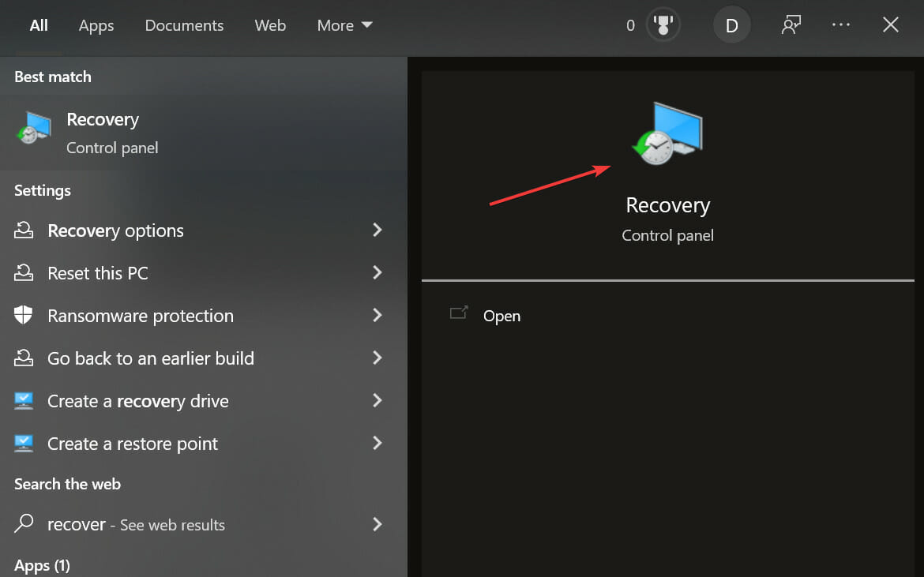The image size is (924, 577).
Task: Click the Create a recovery drive icon
Action: click(x=24, y=401)
